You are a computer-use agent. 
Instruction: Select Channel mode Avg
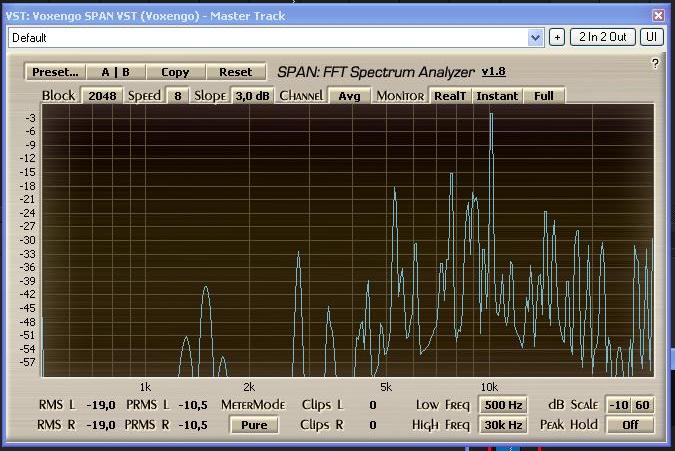coord(349,96)
